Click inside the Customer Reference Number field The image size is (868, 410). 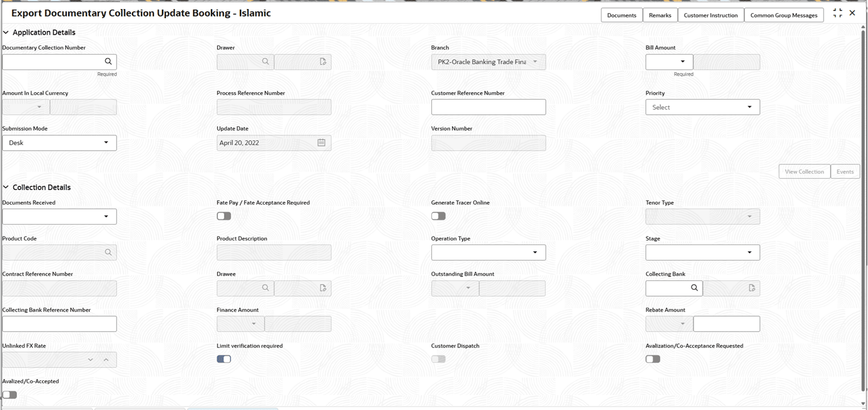(x=488, y=107)
